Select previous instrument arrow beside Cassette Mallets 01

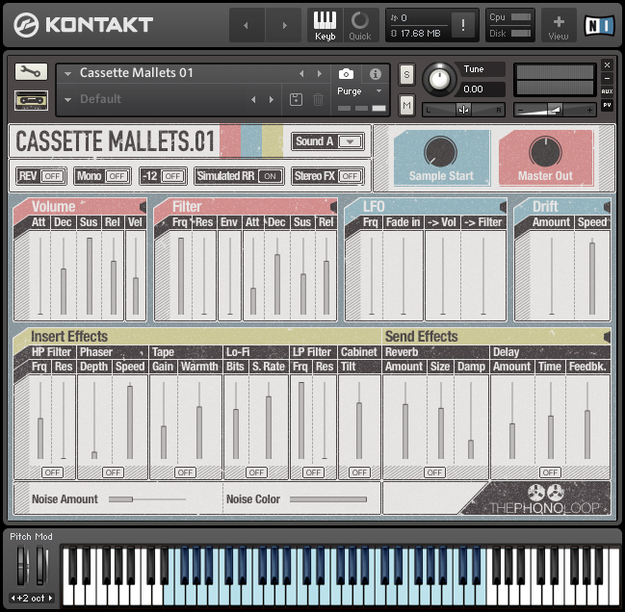[x=302, y=73]
